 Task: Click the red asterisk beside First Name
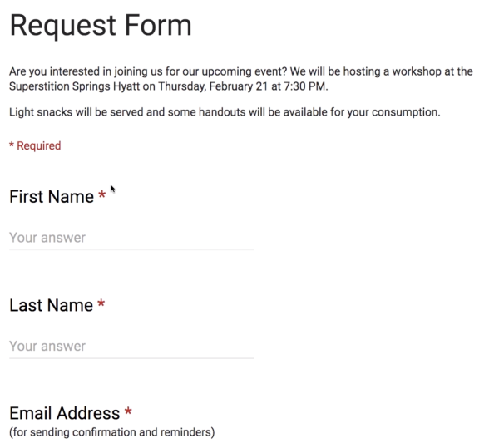coord(101,194)
